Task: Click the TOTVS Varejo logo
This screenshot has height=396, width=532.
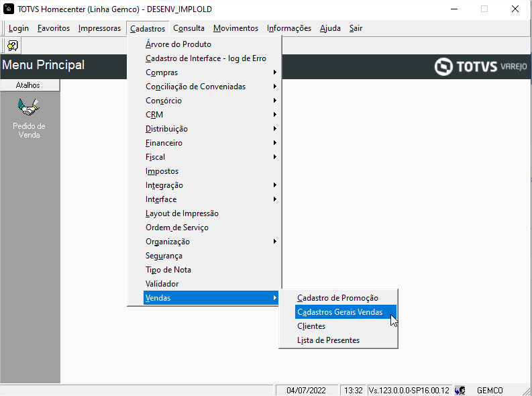Action: [x=480, y=66]
